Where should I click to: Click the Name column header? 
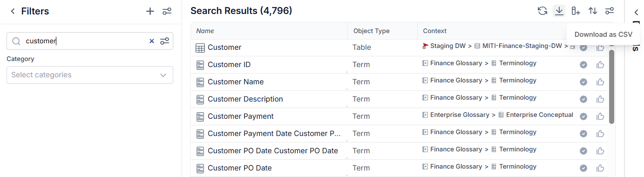tap(205, 31)
